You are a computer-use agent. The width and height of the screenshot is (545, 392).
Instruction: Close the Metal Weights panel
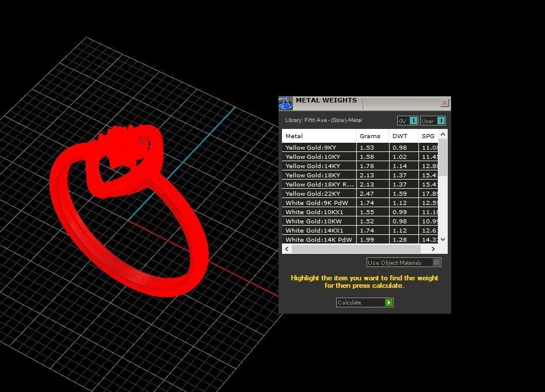tap(444, 102)
